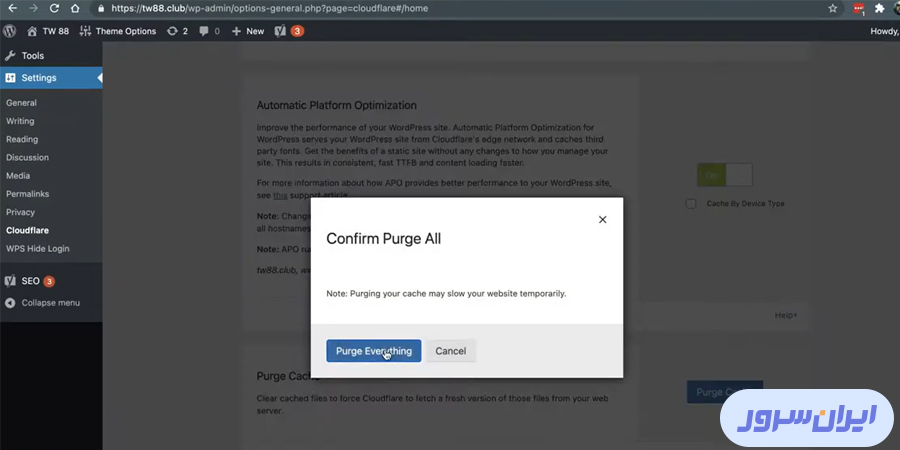Click the site lock icon in address bar
Screen dimensions: 900x450
[x=101, y=9]
